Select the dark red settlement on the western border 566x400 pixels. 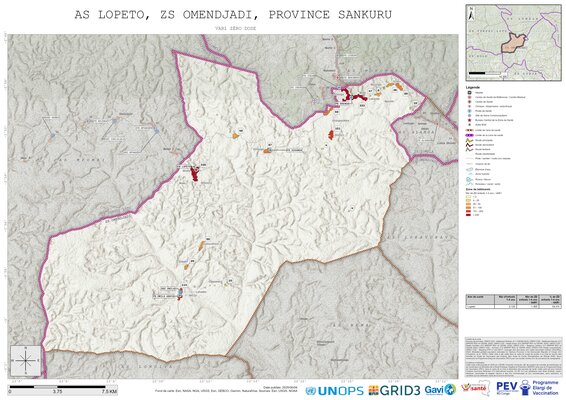tap(195, 173)
